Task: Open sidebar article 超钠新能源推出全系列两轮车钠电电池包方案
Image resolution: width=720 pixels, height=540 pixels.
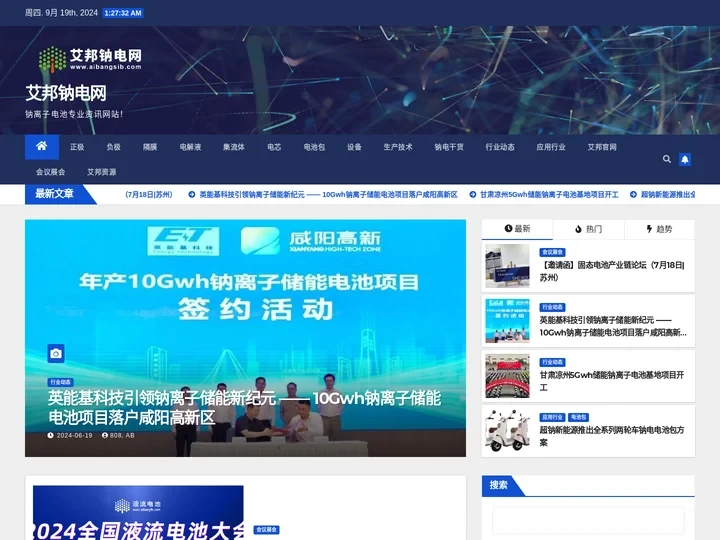Action: (x=612, y=436)
